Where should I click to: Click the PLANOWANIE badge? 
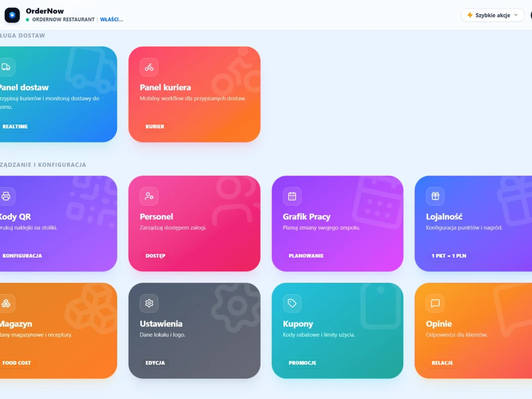[306, 256]
